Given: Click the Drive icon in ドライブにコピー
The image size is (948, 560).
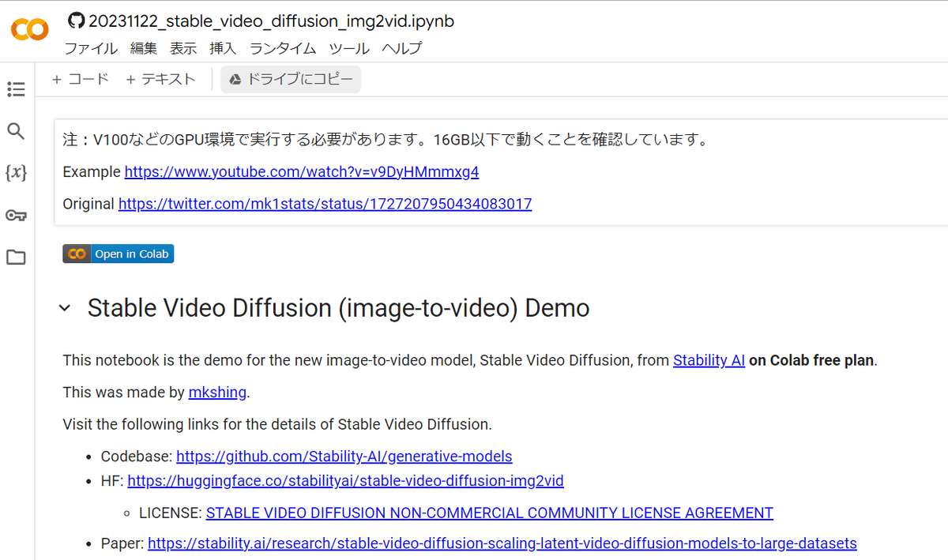Looking at the screenshot, I should [235, 79].
